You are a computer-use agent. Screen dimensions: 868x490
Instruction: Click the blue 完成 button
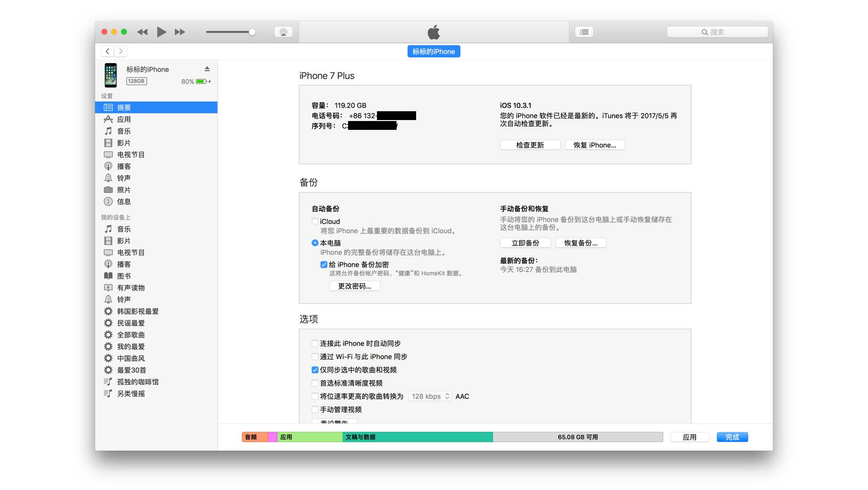732,437
